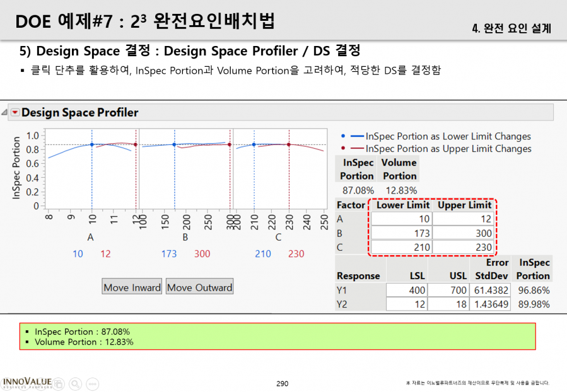The width and height of the screenshot is (567, 392).
Task: Grab the blue lower limit handle on plot A
Action: [92, 144]
